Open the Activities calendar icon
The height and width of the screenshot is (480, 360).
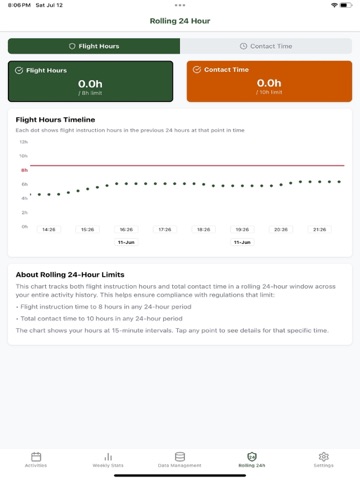pos(36,456)
